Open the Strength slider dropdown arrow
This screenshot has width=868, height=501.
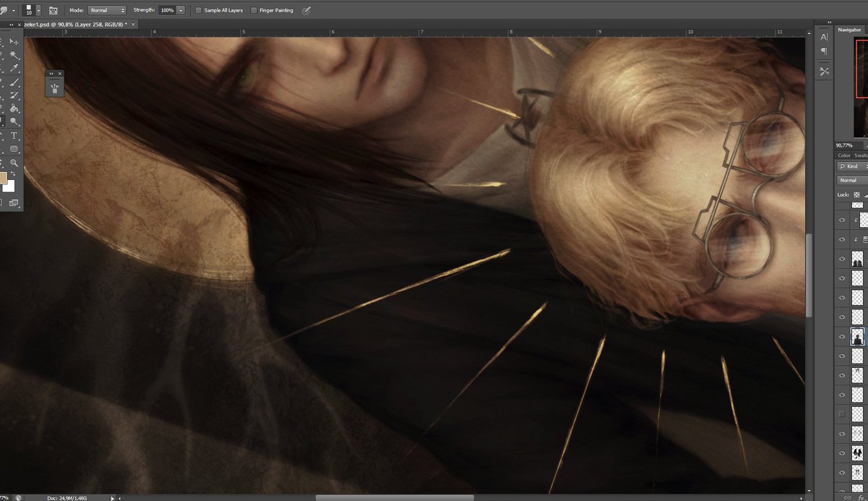point(180,10)
